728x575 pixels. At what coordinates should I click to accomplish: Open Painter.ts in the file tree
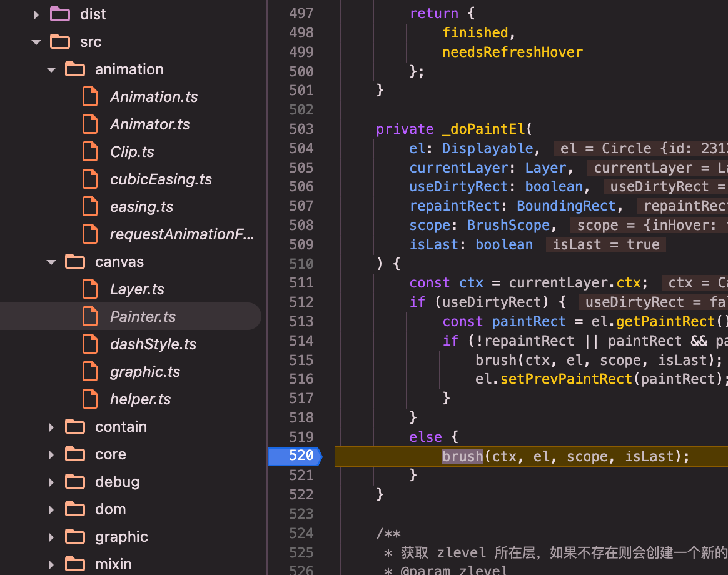point(143,317)
